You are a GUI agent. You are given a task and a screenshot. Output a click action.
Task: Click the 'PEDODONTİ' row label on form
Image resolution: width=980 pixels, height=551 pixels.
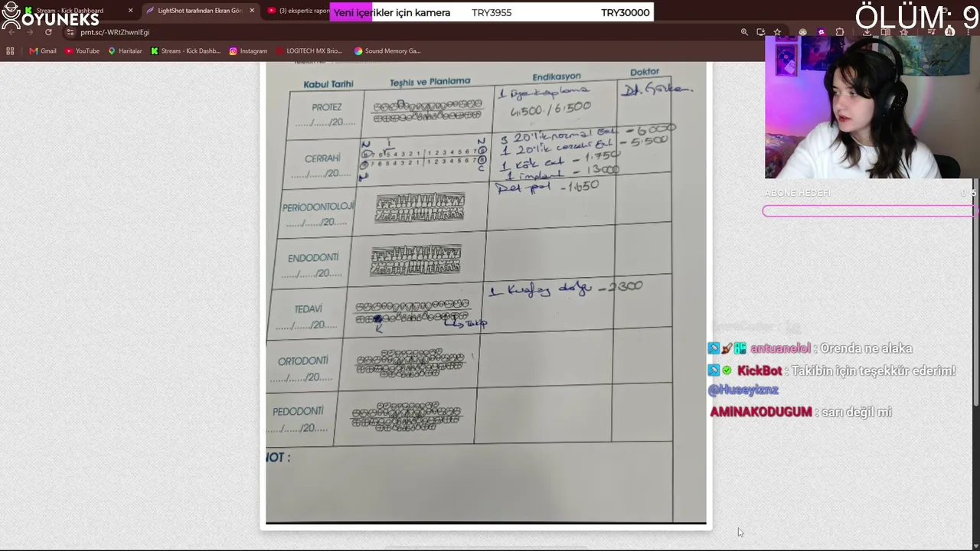coord(299,412)
